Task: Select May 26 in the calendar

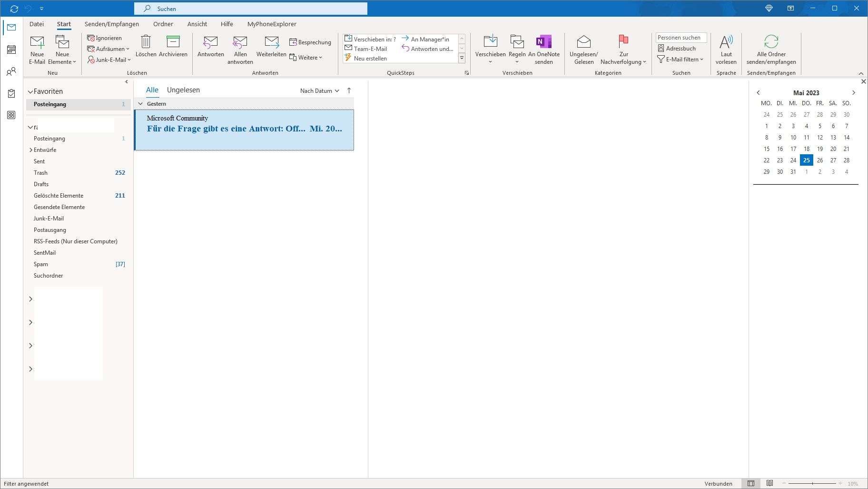Action: [x=819, y=160]
